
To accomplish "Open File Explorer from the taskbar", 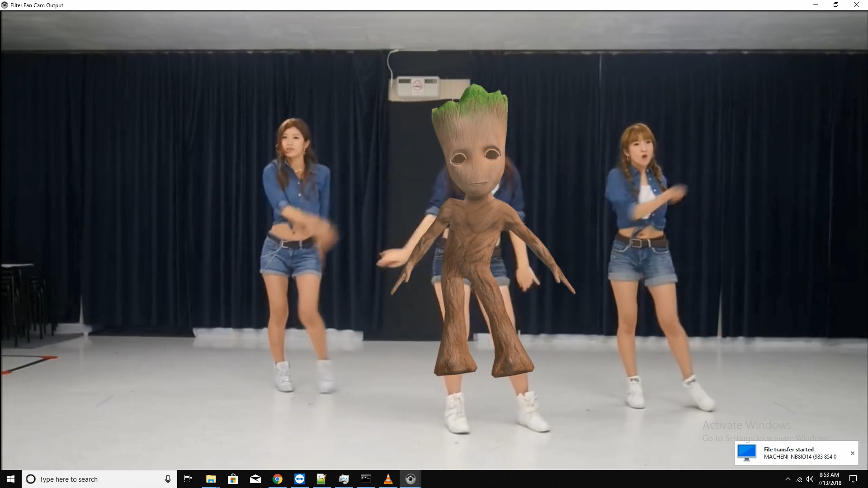I will [211, 479].
